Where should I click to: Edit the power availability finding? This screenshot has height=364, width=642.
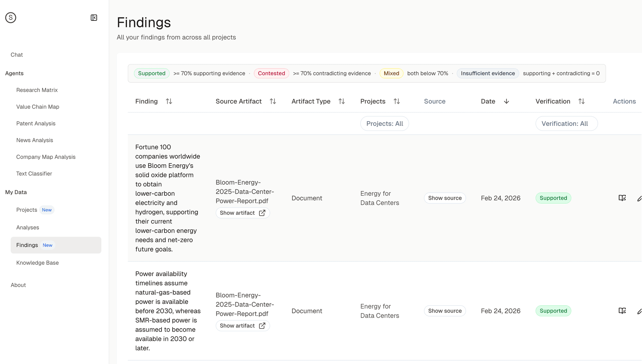(x=639, y=311)
